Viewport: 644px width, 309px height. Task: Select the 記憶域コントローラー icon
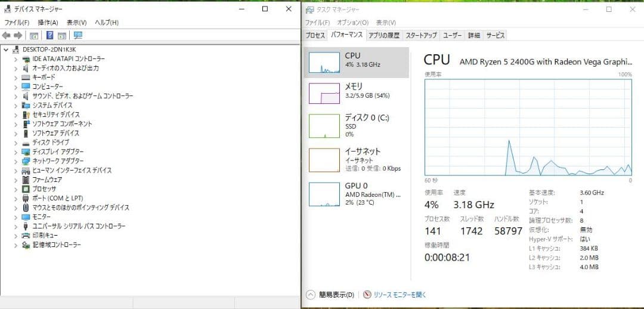point(26,245)
